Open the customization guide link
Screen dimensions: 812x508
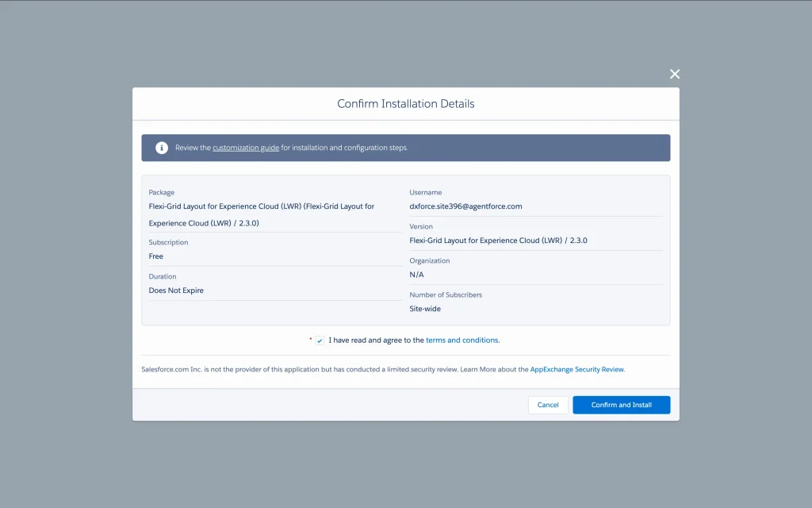(x=246, y=148)
